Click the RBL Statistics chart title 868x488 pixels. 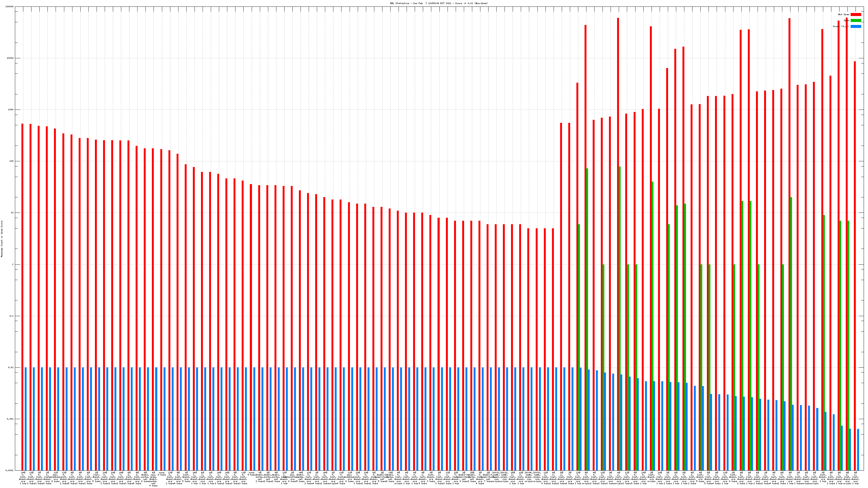pyautogui.click(x=439, y=3)
